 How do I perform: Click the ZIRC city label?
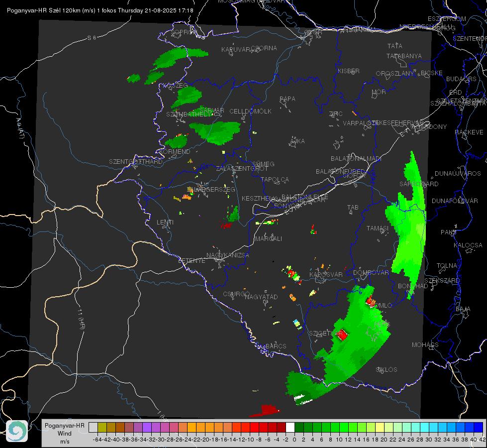tap(336, 114)
